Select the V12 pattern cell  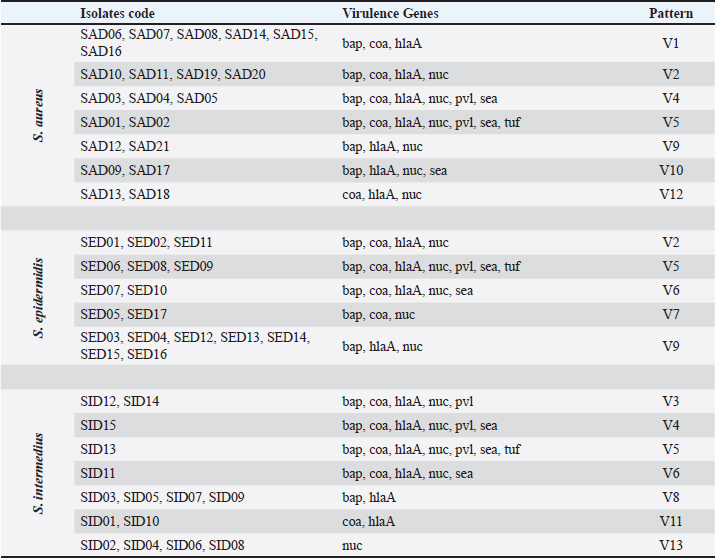[x=669, y=195]
